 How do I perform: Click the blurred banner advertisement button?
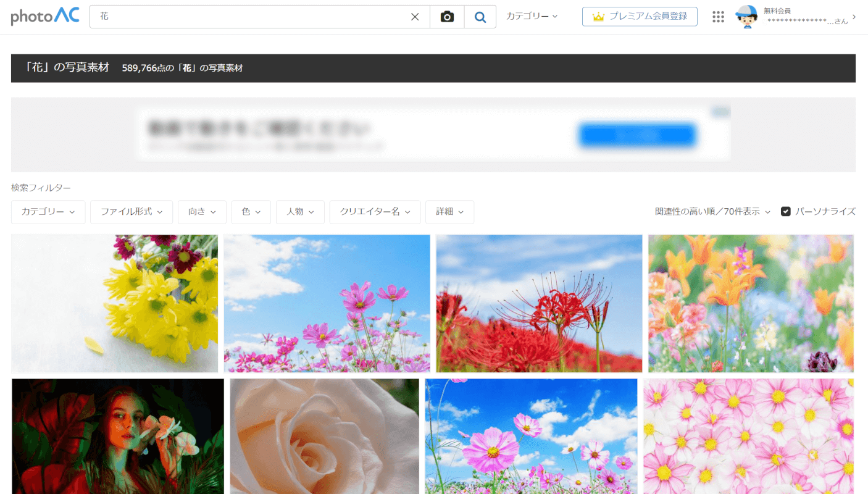637,135
